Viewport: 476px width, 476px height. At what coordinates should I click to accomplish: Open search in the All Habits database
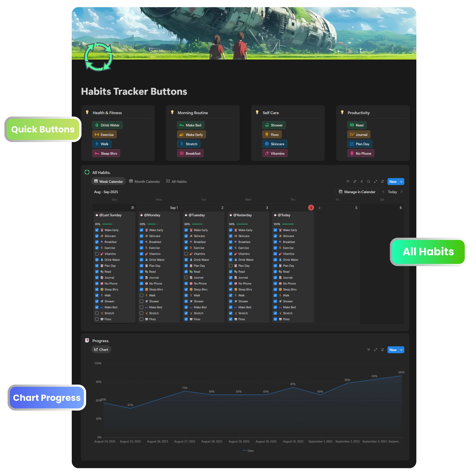(369, 182)
